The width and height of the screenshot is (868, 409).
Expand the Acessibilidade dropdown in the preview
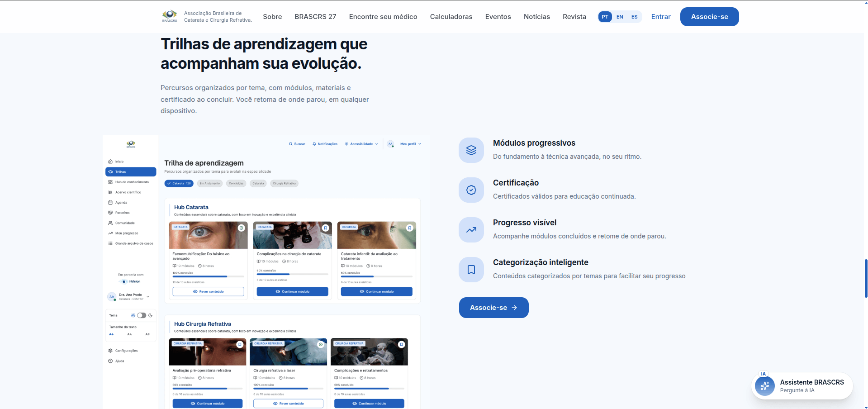pos(361,144)
